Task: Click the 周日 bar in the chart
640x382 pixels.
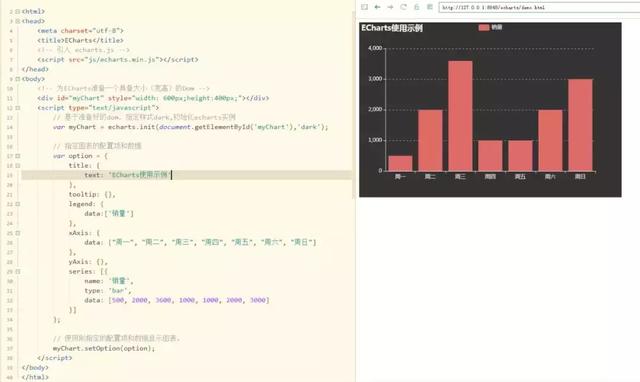Action: click(580, 125)
